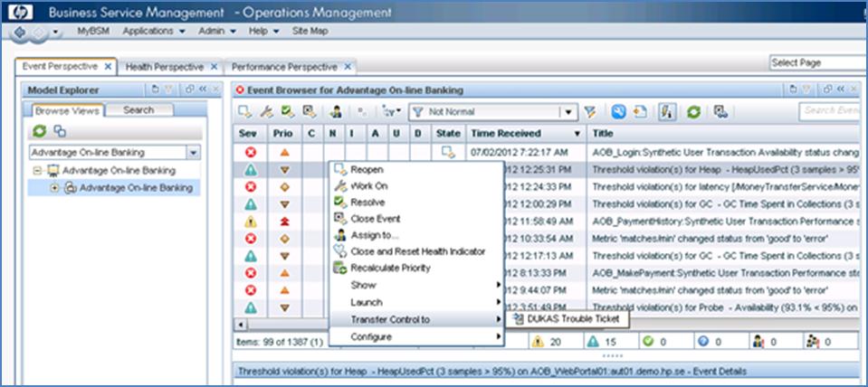Click the Close Event toolbar icon
868x387 pixels.
[x=309, y=112]
